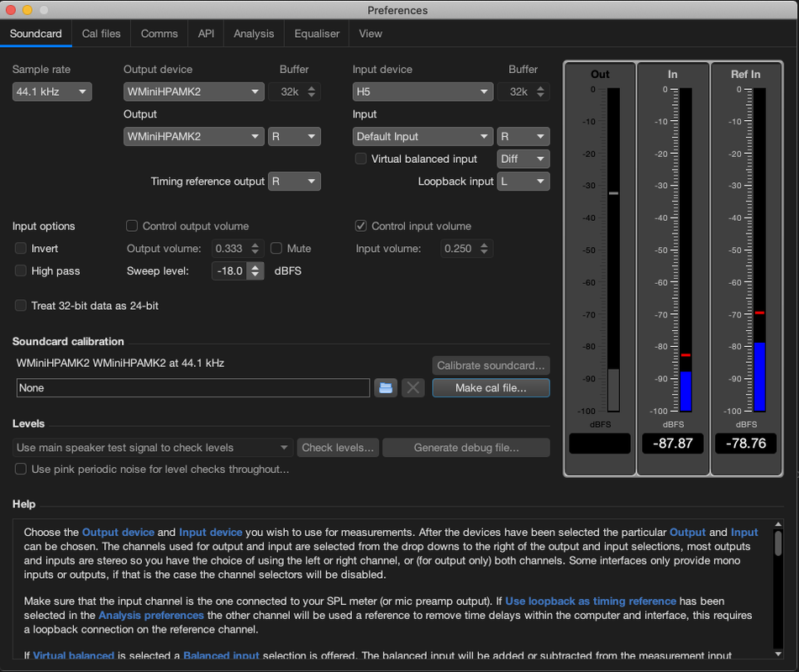Viewport: 799px width, 672px height.
Task: Open the Input channel R dropdown
Action: pos(523,137)
